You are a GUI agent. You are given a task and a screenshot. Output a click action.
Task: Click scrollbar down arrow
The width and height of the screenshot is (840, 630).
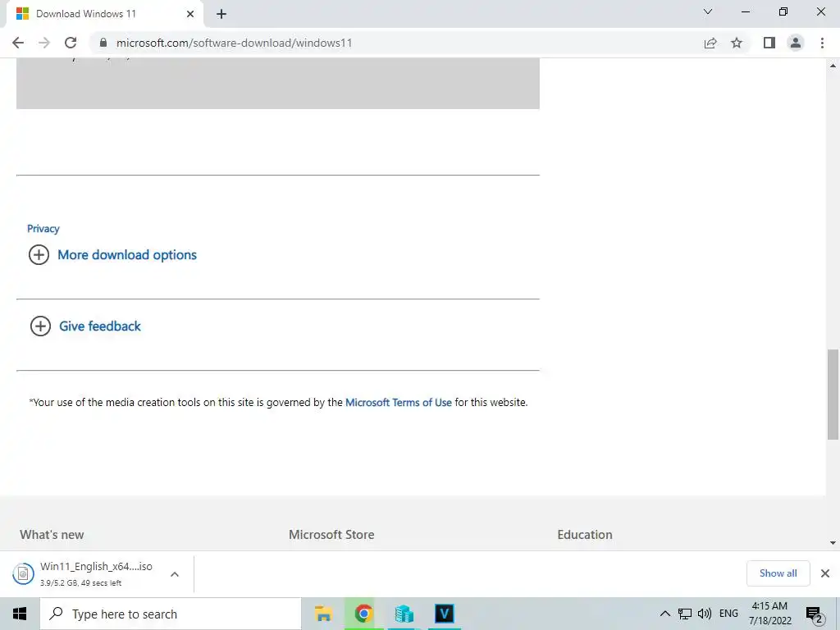[833, 543]
